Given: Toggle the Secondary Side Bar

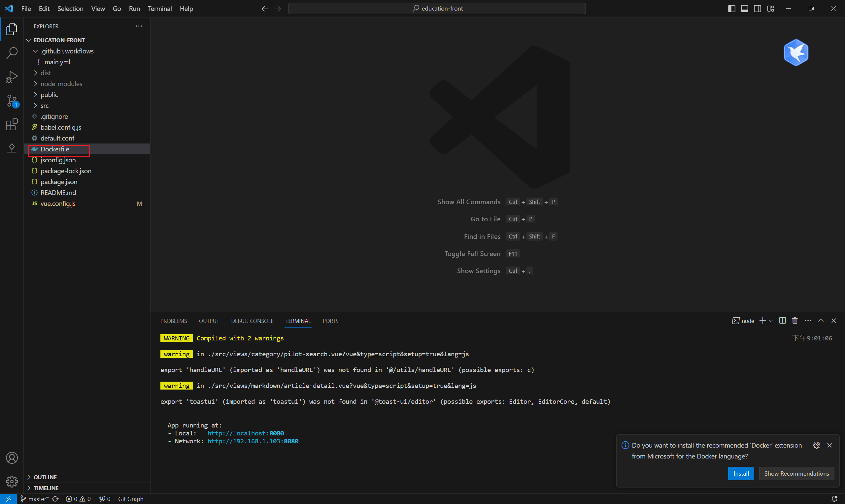Looking at the screenshot, I should 757,8.
